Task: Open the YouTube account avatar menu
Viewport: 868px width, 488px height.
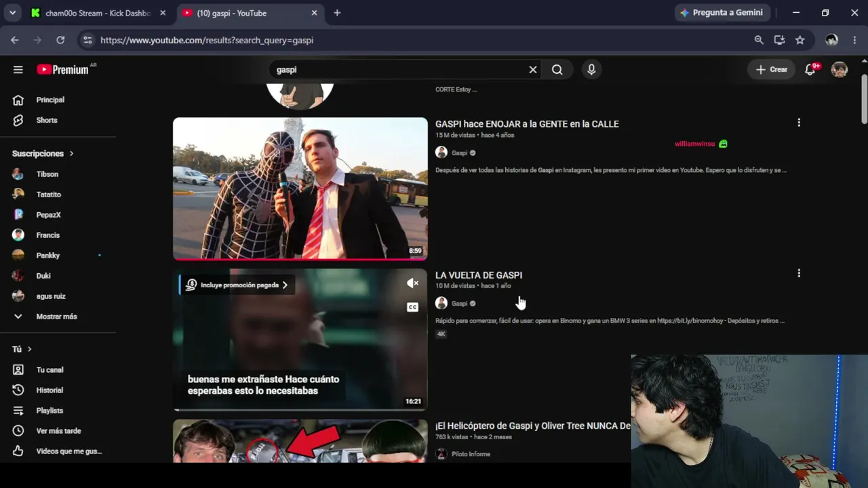Action: click(840, 70)
